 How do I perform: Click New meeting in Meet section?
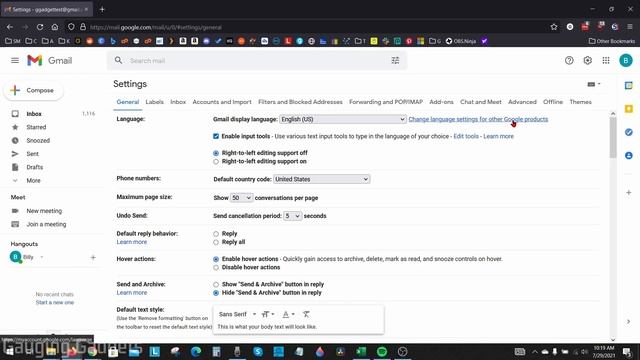pyautogui.click(x=44, y=211)
